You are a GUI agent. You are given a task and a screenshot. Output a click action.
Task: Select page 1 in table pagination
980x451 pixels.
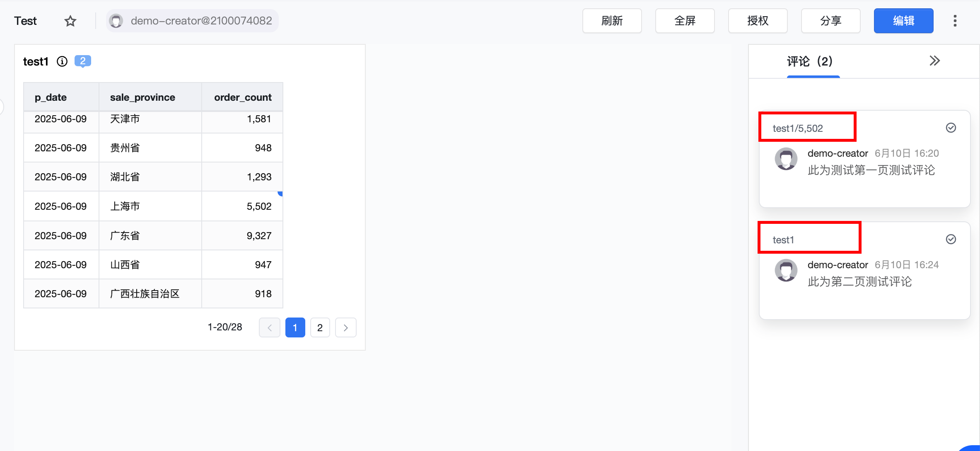pos(295,327)
